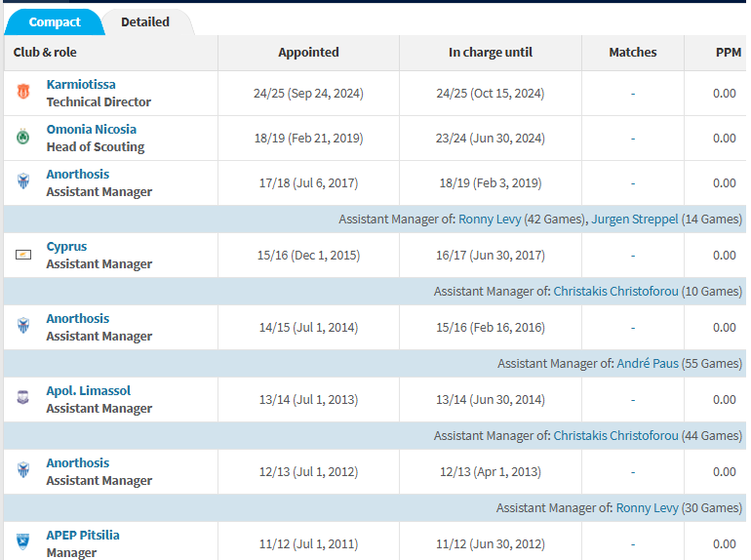This screenshot has width=751, height=560.
Task: Click Anorthosis crest in 14/15 row
Action: tap(23, 325)
